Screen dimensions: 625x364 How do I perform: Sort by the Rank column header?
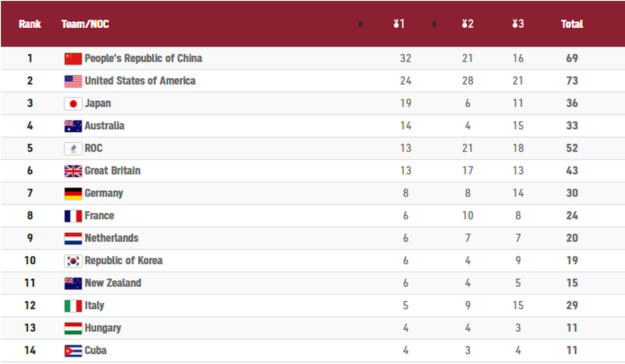pyautogui.click(x=30, y=24)
